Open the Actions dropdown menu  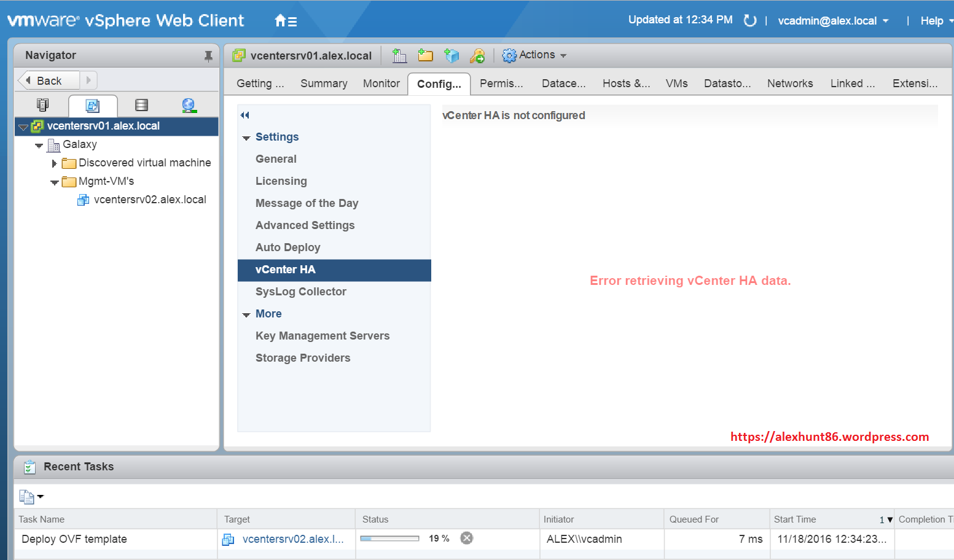click(x=534, y=55)
